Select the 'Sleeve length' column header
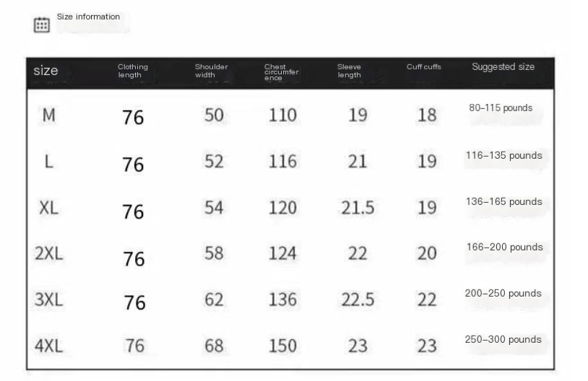This screenshot has height=381, width=588. click(349, 71)
